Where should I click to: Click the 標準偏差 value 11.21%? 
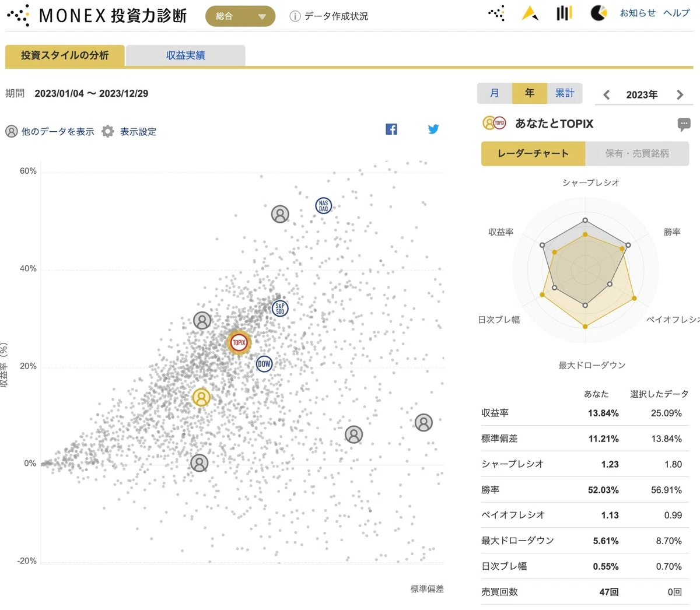(603, 439)
